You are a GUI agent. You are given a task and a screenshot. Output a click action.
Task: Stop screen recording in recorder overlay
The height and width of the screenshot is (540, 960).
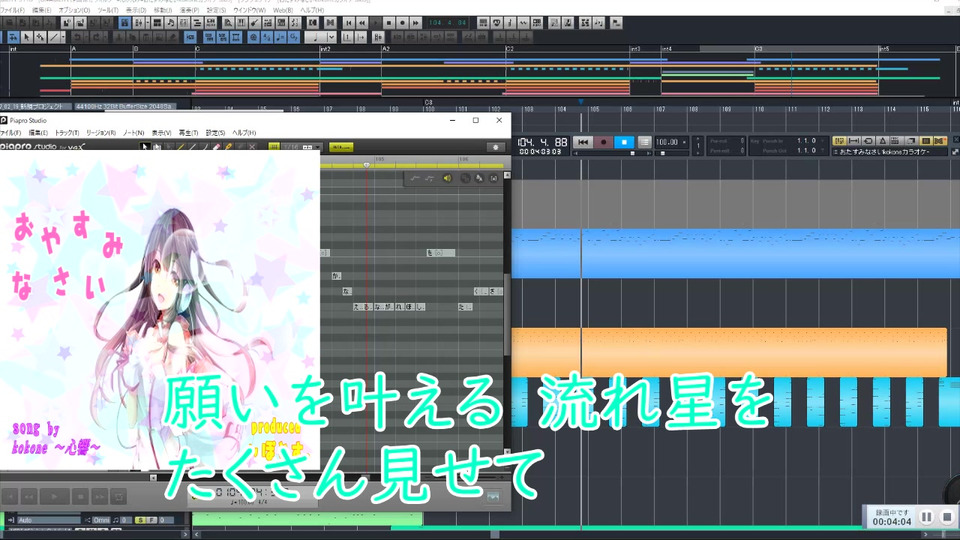947,517
